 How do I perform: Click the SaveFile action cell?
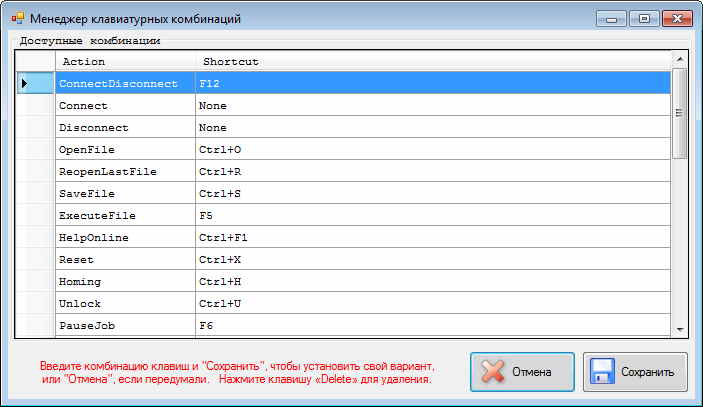pyautogui.click(x=124, y=194)
